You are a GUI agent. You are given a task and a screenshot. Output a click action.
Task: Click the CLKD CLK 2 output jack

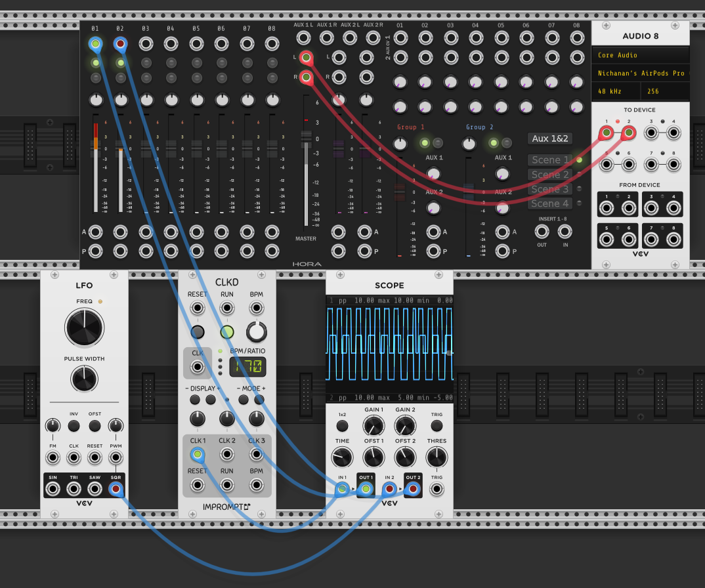(x=226, y=455)
